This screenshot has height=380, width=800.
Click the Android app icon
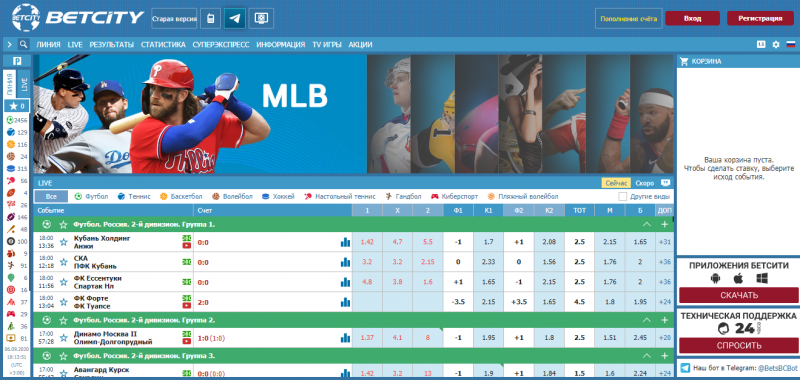click(715, 278)
